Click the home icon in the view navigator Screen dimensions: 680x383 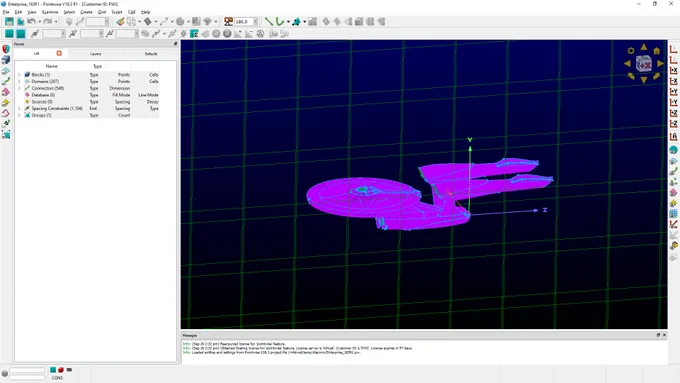click(657, 51)
